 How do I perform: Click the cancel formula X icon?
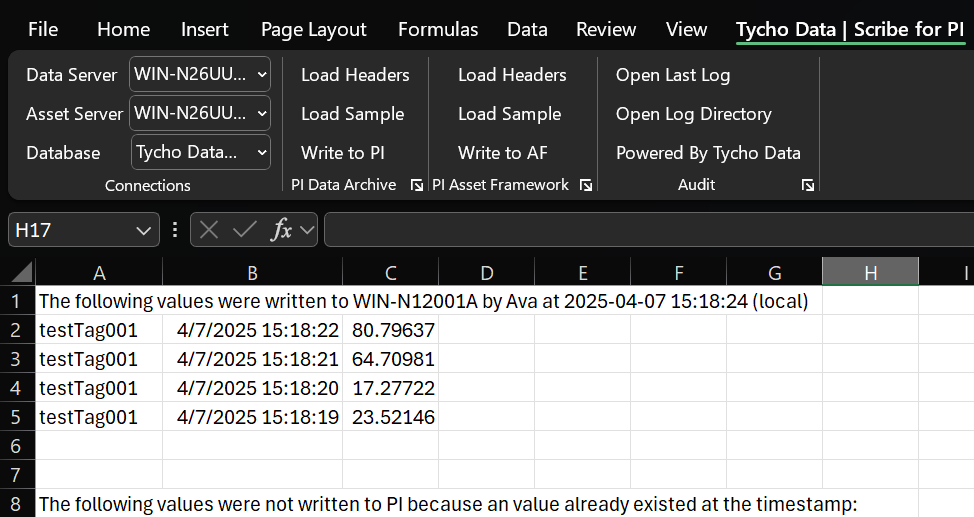[x=209, y=230]
